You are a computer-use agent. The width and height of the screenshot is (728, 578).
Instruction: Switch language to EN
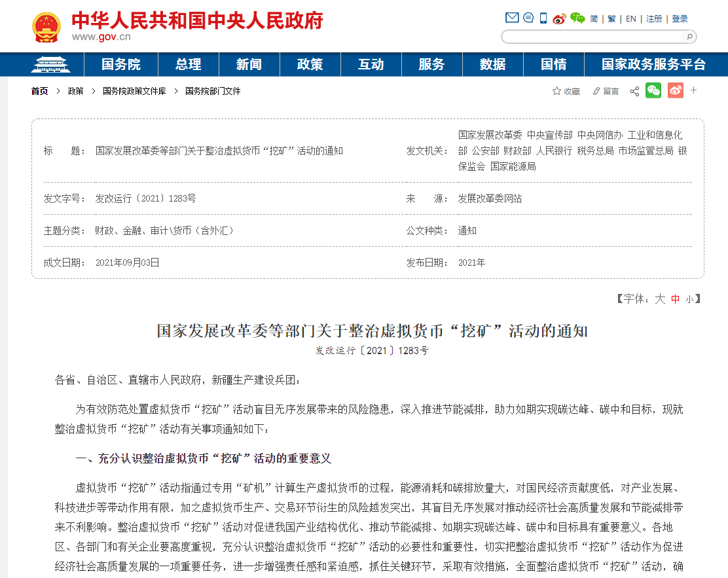[630, 18]
